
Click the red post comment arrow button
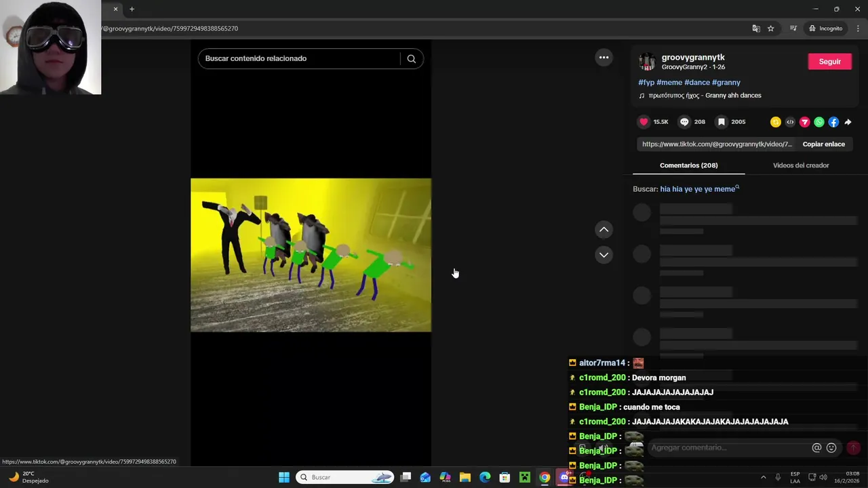click(x=853, y=448)
